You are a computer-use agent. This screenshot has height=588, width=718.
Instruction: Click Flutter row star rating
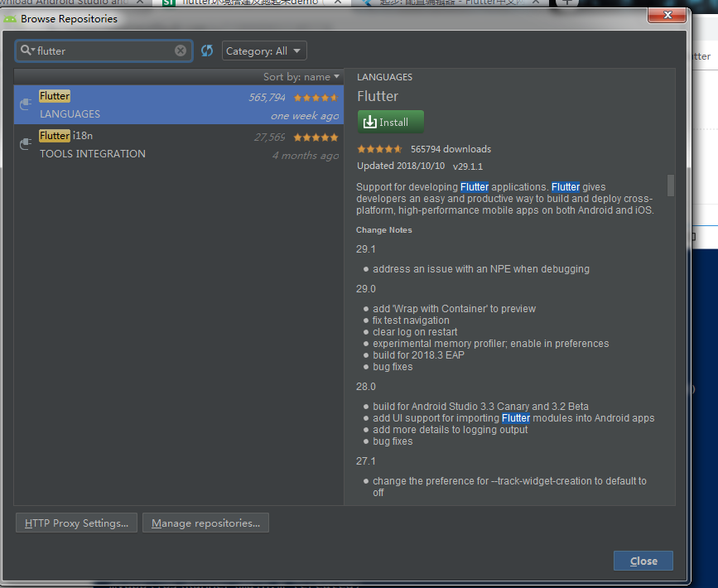[x=316, y=98]
